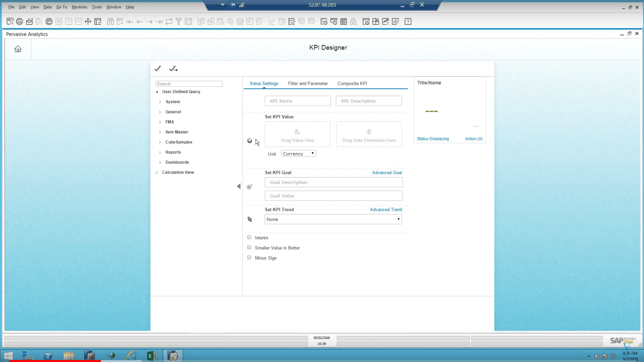Click the Refresh Record icon in toolbar
Screen dimensions: 644x362
(169, 22)
